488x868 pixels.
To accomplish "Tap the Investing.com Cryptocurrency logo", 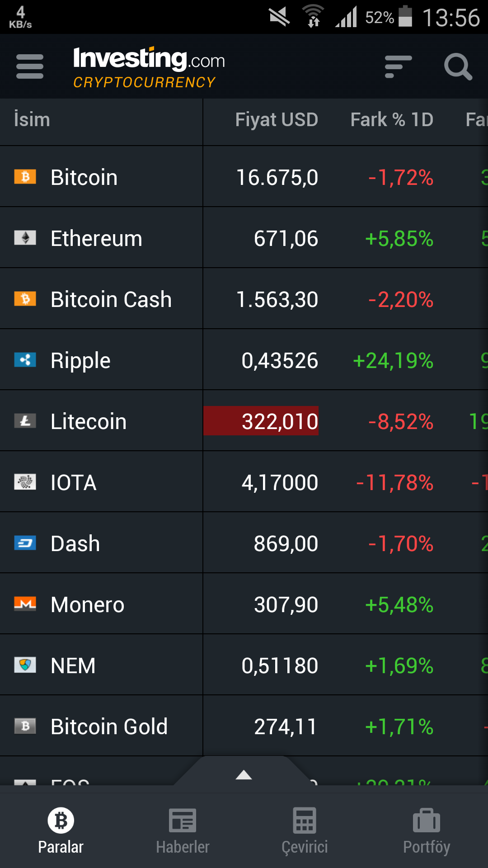I will coord(149,67).
